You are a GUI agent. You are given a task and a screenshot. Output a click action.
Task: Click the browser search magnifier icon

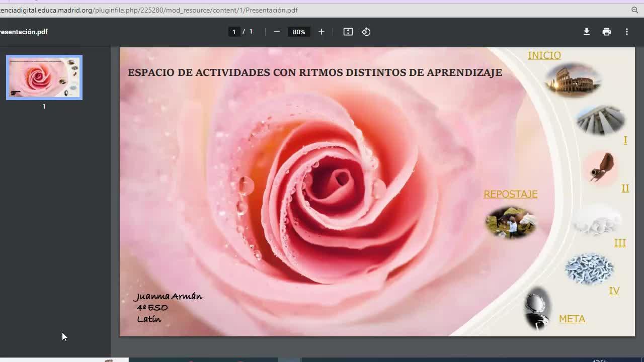[x=634, y=10]
